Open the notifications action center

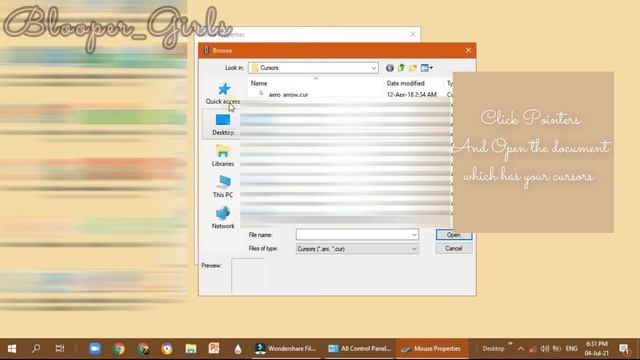point(624,349)
